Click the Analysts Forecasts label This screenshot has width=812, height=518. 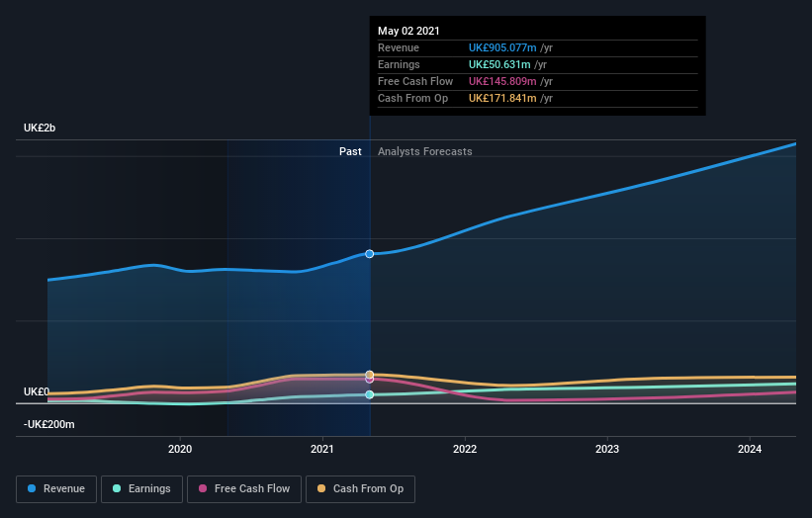tap(424, 151)
